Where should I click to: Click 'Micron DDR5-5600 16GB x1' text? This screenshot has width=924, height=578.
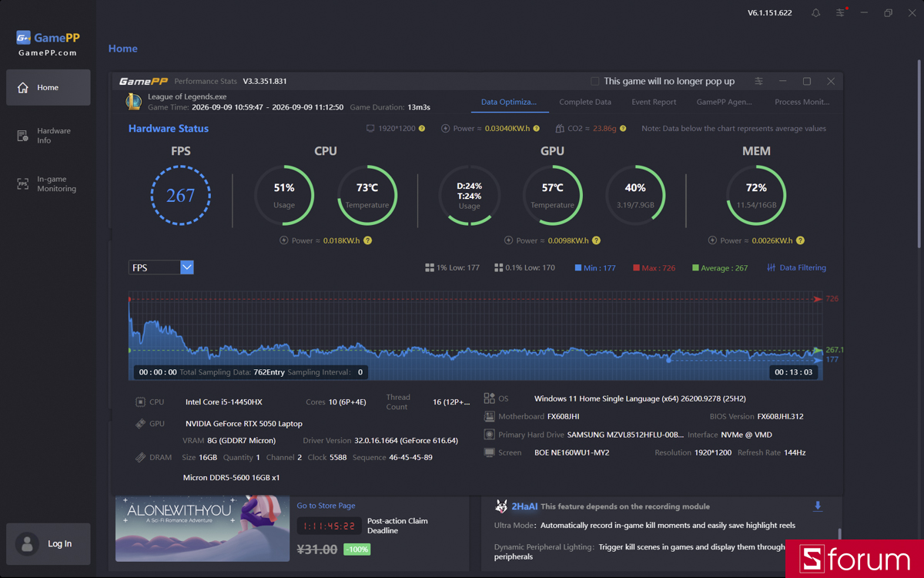click(x=231, y=478)
